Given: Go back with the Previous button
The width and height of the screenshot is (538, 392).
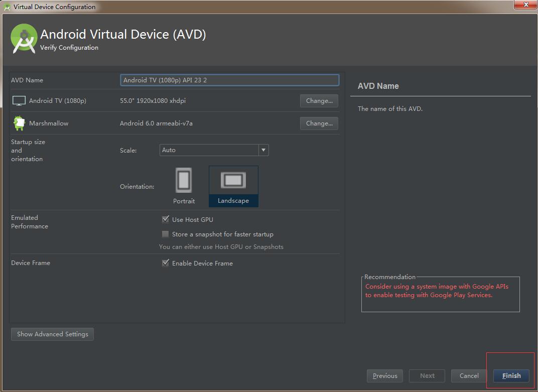Looking at the screenshot, I should (385, 376).
